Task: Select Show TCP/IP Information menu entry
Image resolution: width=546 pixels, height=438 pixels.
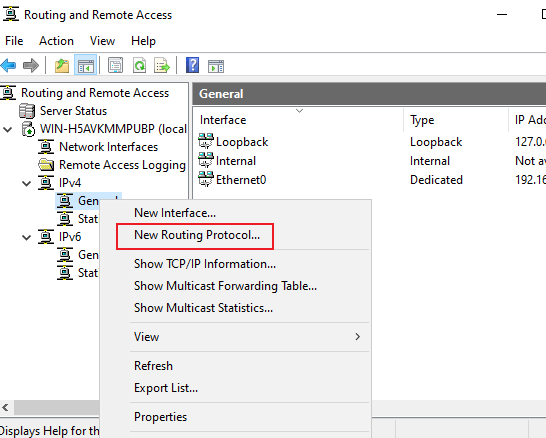Action: click(205, 264)
